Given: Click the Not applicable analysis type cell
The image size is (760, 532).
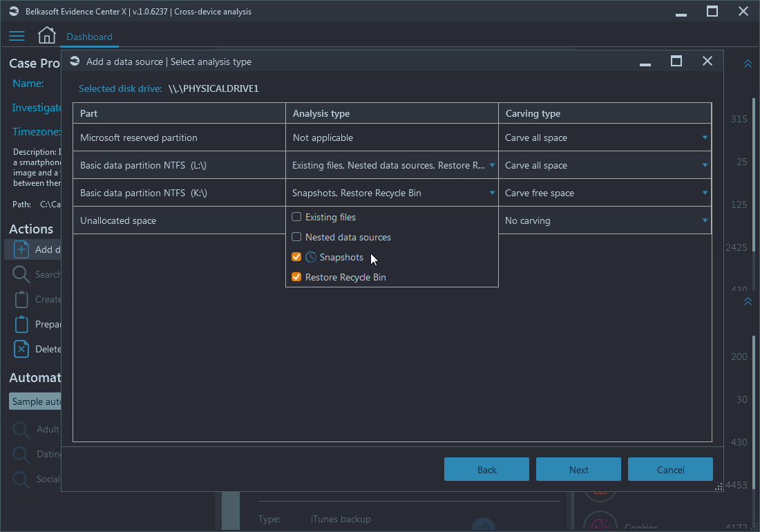Looking at the screenshot, I should [392, 137].
